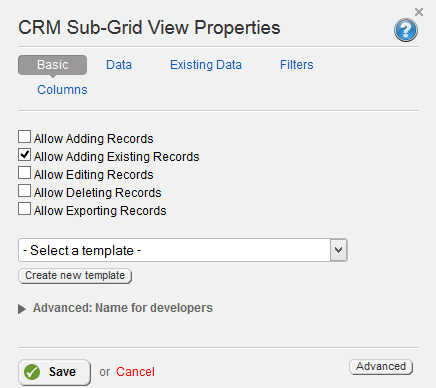436x388 pixels.
Task: Click the green checkmark icon on Save
Action: coord(32,372)
